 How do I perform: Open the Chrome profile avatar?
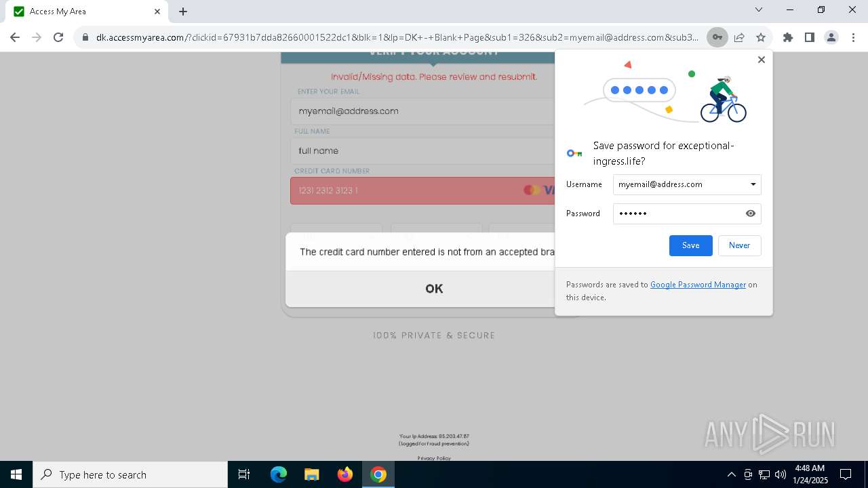pyautogui.click(x=831, y=37)
